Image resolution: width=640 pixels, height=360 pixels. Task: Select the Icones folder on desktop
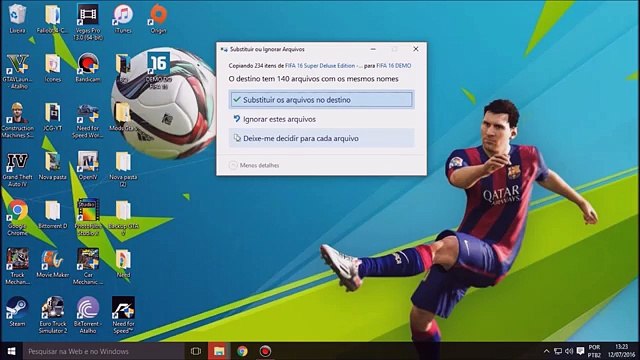(x=53, y=68)
